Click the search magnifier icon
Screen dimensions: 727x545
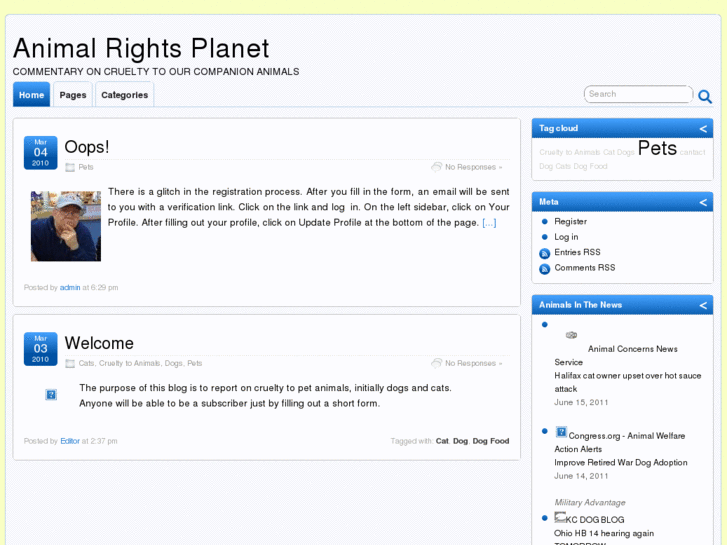point(705,97)
